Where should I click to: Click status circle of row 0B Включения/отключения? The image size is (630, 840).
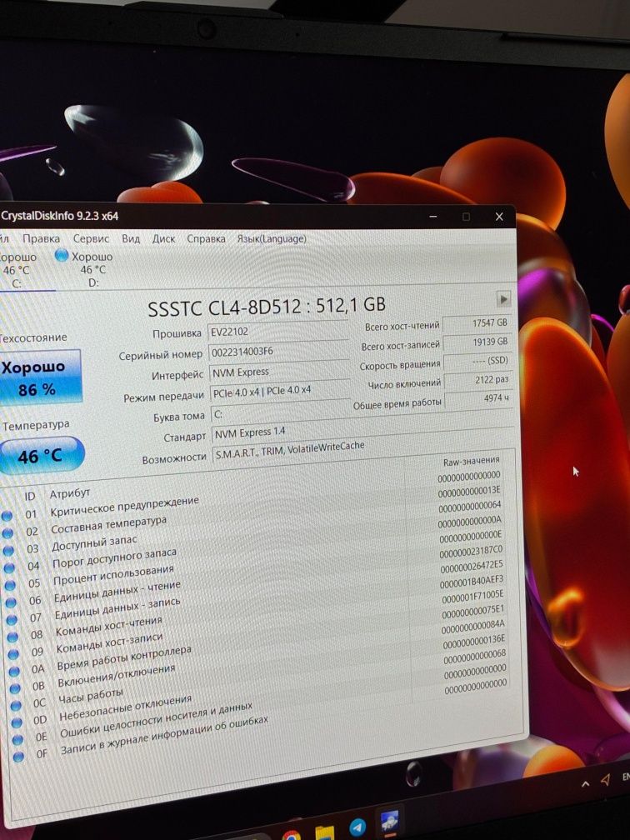click(16, 687)
